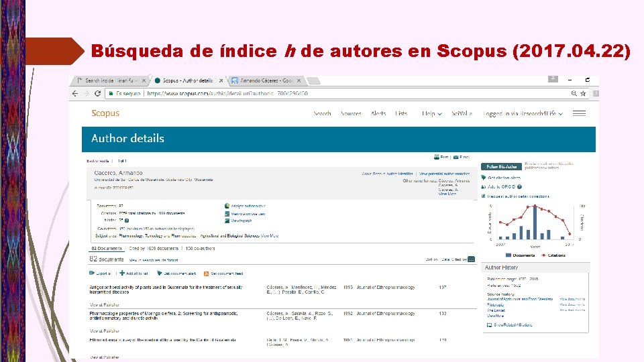Click the zoom magnifier icon in address bar
The height and width of the screenshot is (362, 644).
tap(574, 94)
